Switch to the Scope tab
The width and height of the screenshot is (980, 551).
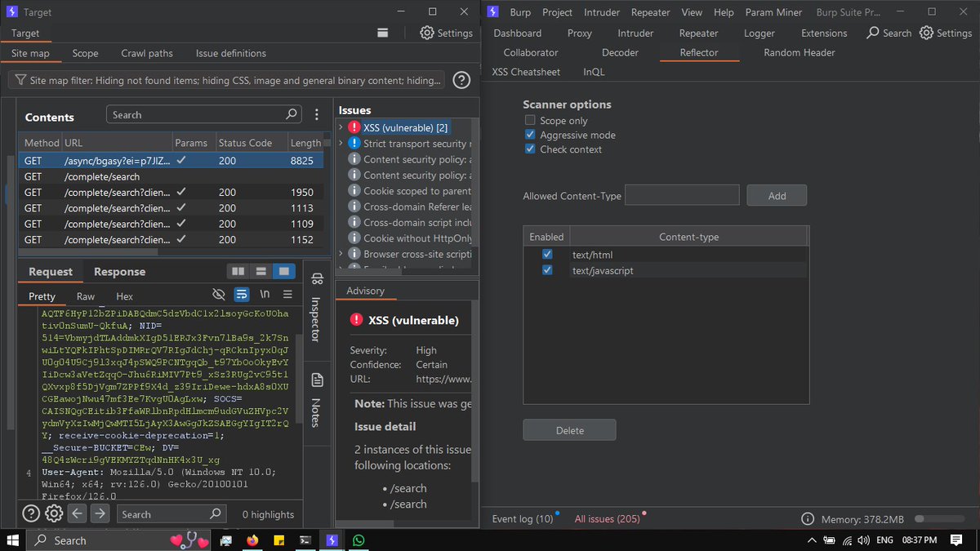pos(85,53)
